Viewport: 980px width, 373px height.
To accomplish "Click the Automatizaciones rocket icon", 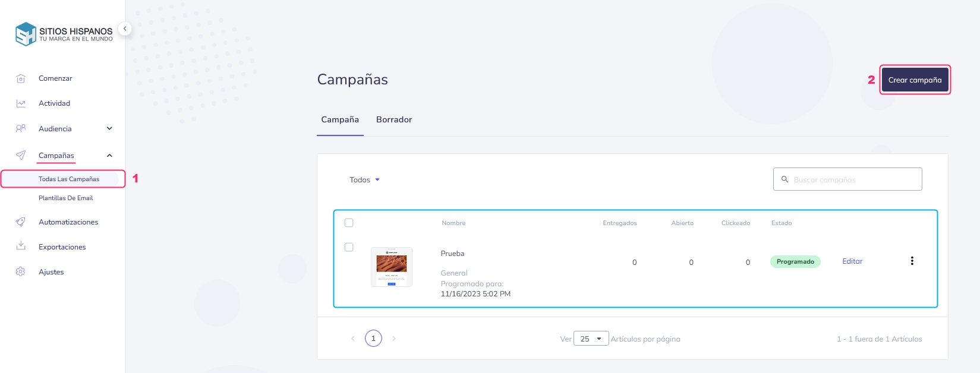I will (21, 222).
